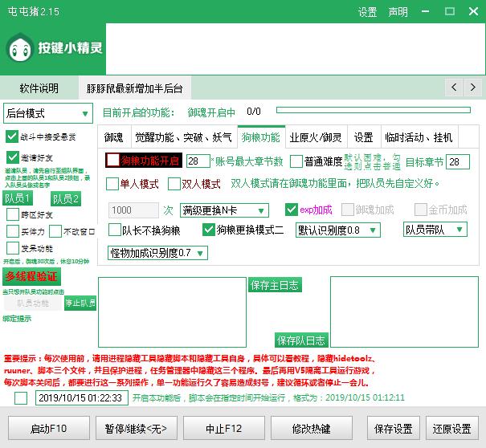Switch to the 御魂 tab
The height and width of the screenshot is (448, 486).
(113, 137)
